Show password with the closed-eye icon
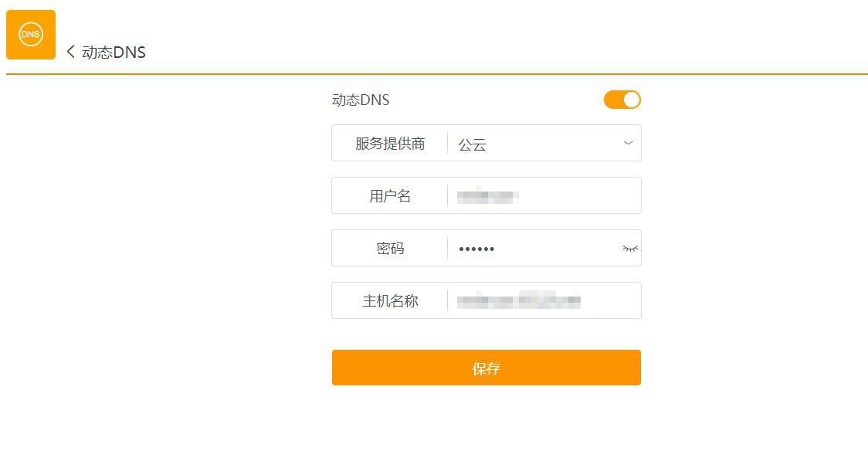This screenshot has height=451, width=868. [630, 249]
